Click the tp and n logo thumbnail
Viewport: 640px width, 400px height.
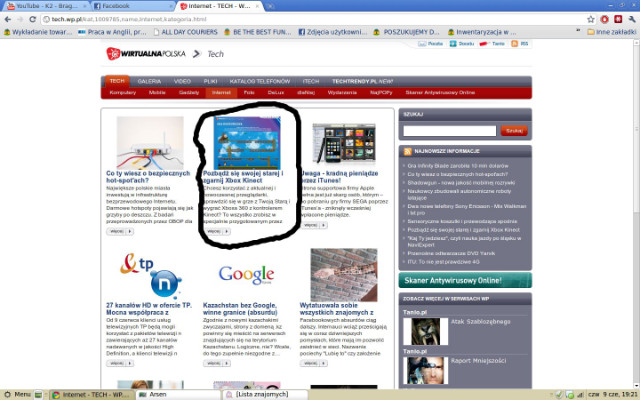[x=150, y=275]
